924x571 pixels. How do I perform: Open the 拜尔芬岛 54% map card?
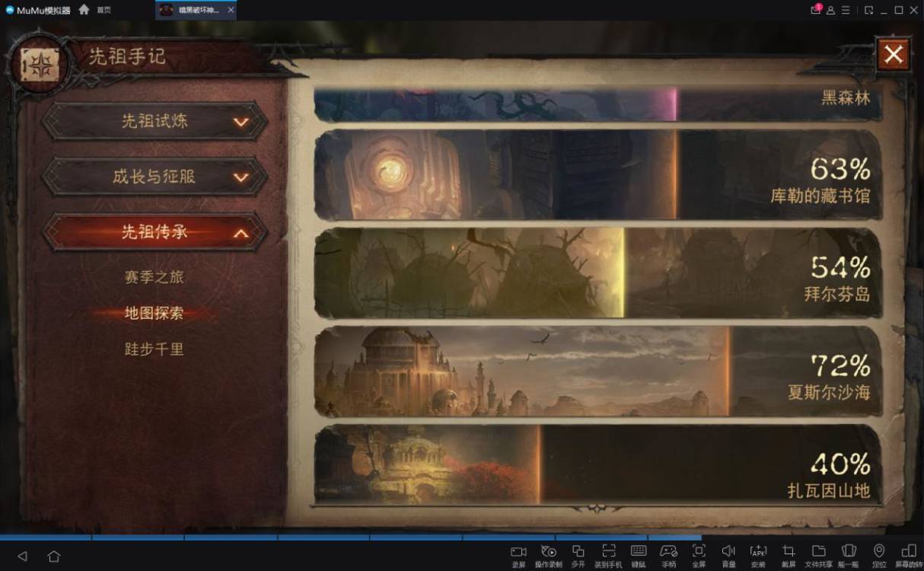(597, 273)
